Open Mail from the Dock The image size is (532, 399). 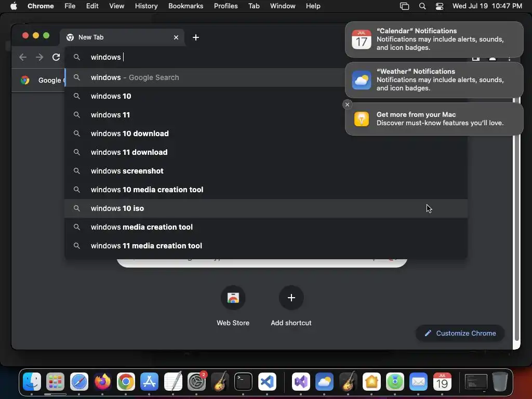coord(418,382)
